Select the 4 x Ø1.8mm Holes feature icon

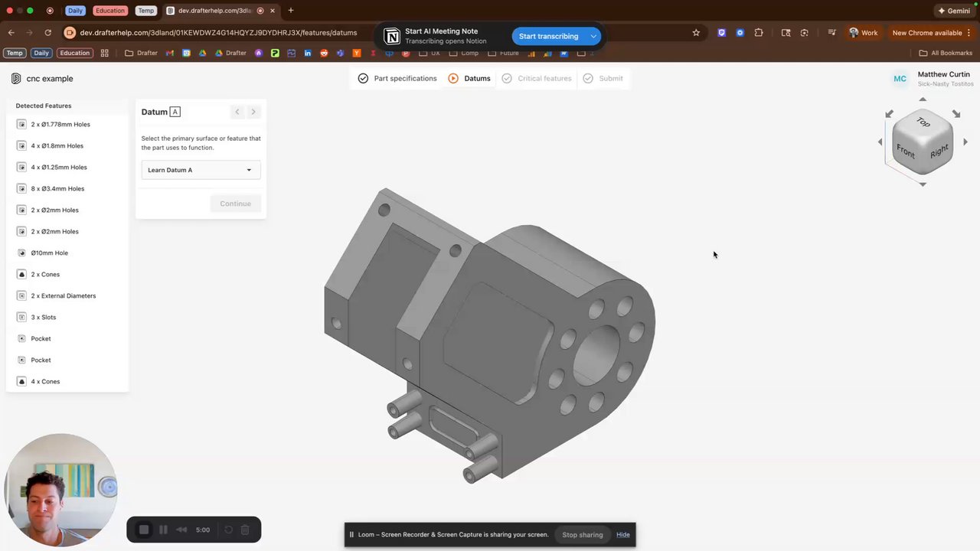(21, 145)
